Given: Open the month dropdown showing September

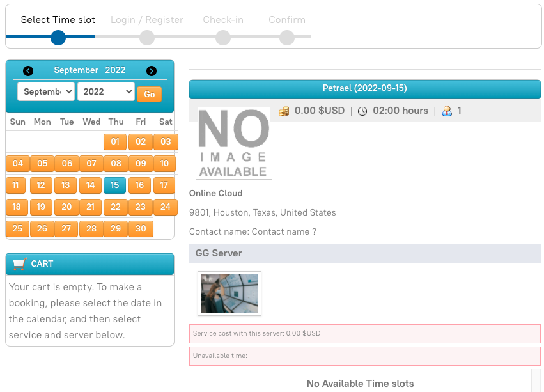Looking at the screenshot, I should tap(46, 91).
